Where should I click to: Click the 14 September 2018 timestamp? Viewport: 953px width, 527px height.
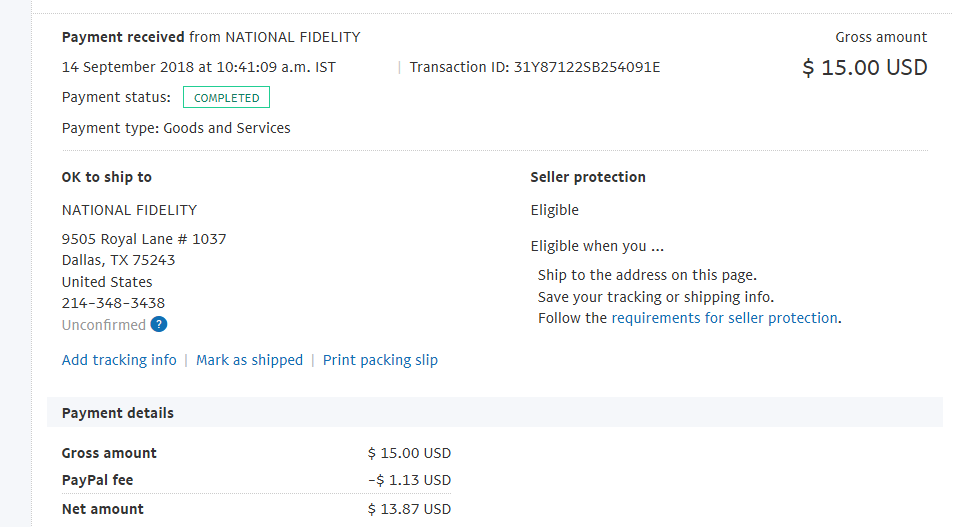pyautogui.click(x=198, y=67)
